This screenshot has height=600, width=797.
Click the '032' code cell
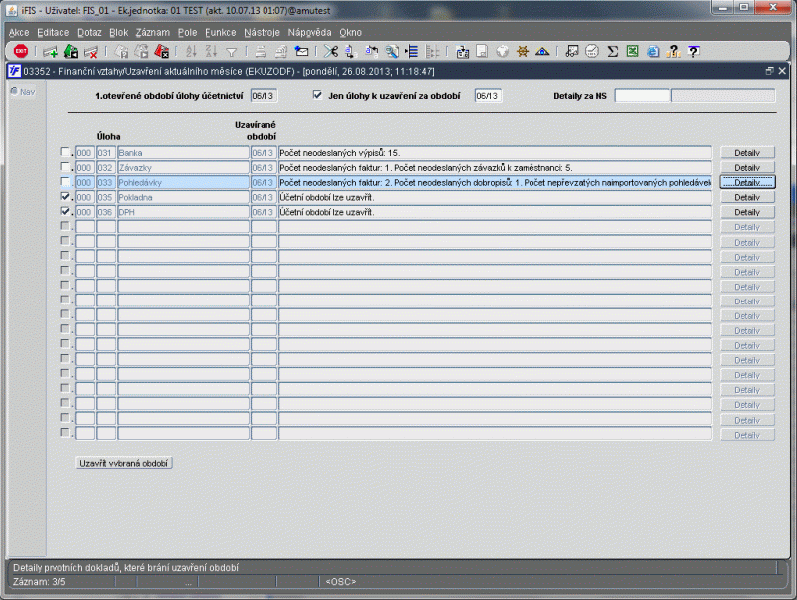tap(106, 167)
